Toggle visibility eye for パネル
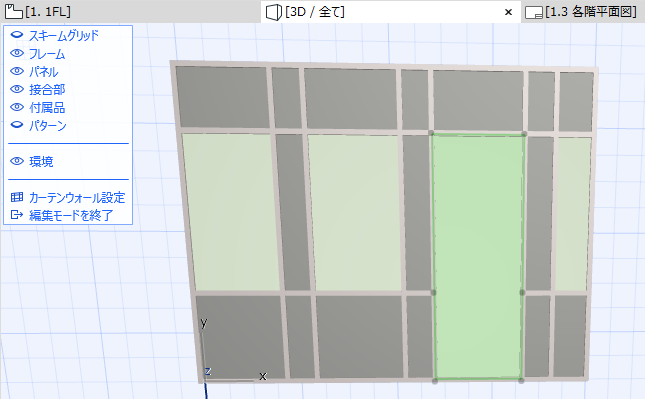 [17, 71]
